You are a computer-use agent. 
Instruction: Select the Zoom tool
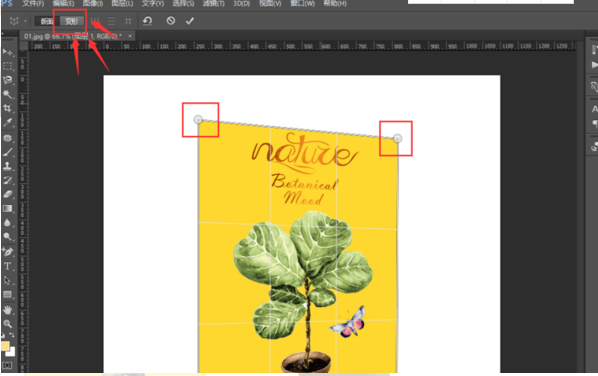[7, 324]
